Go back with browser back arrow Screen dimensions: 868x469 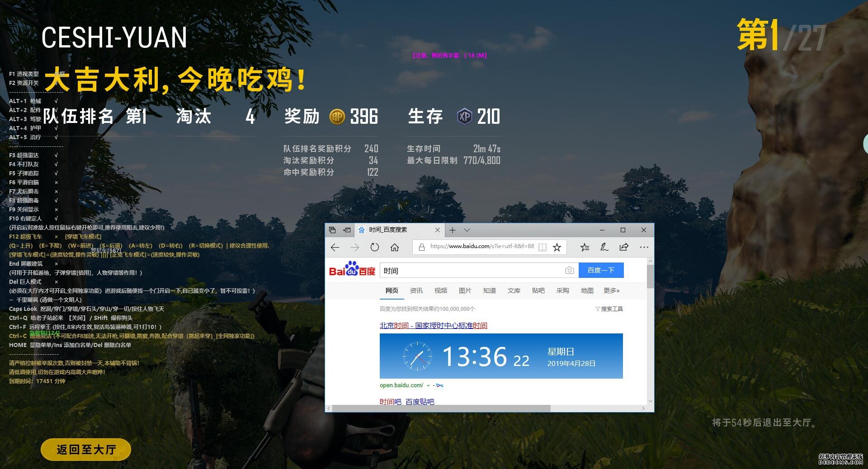tap(335, 247)
